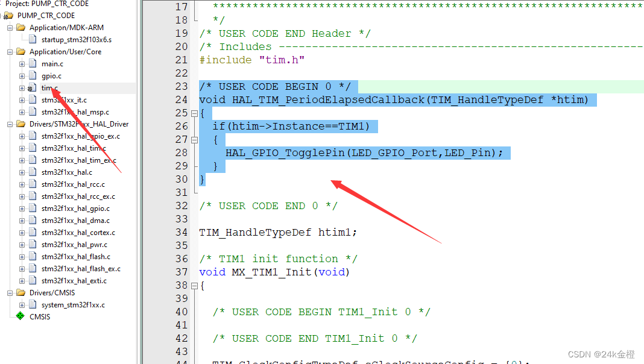Expand the gpio.c tree node
The height and width of the screenshot is (364, 644).
coord(22,76)
